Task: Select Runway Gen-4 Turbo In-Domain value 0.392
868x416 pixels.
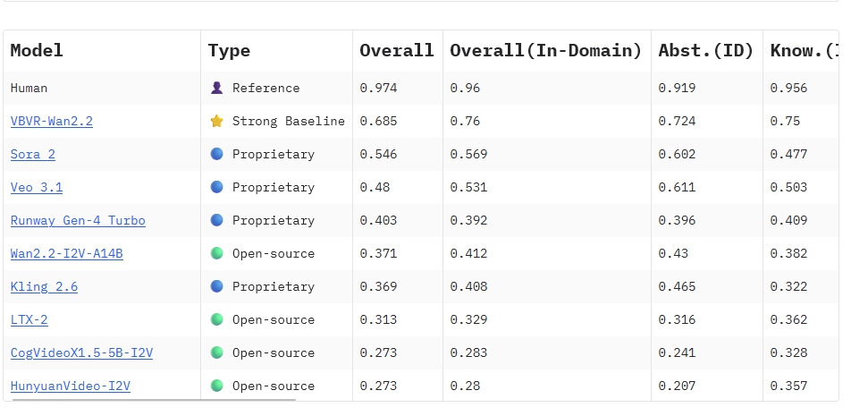Action: point(468,220)
